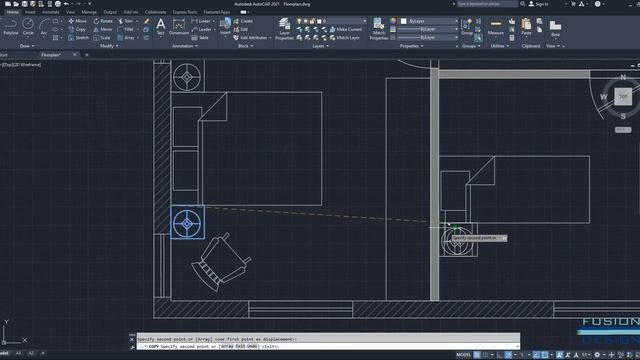Image resolution: width=640 pixels, height=360 pixels.
Task: Expand the Utilities panel
Action: tap(500, 46)
